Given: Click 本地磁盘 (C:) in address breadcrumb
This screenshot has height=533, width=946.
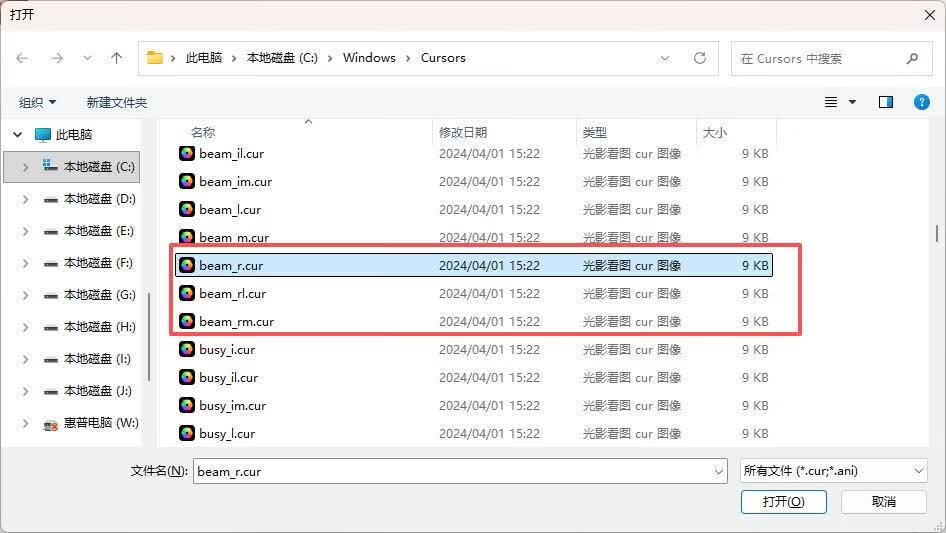Looking at the screenshot, I should 282,58.
